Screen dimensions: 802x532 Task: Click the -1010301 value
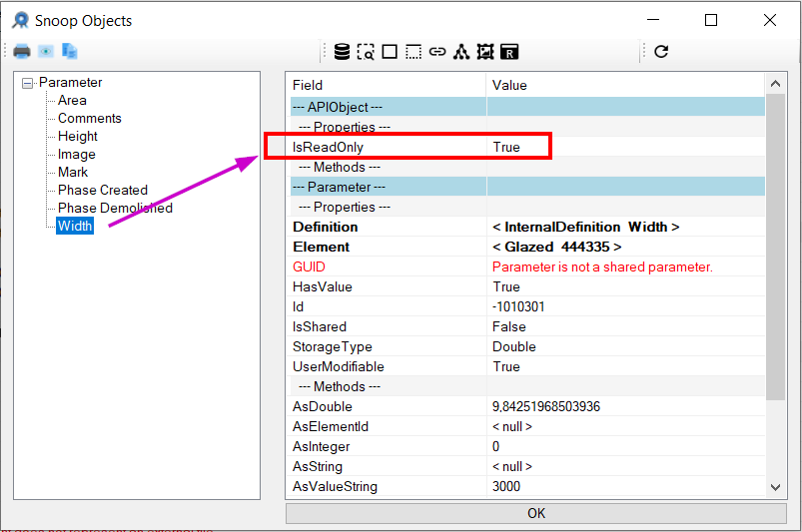(518, 306)
